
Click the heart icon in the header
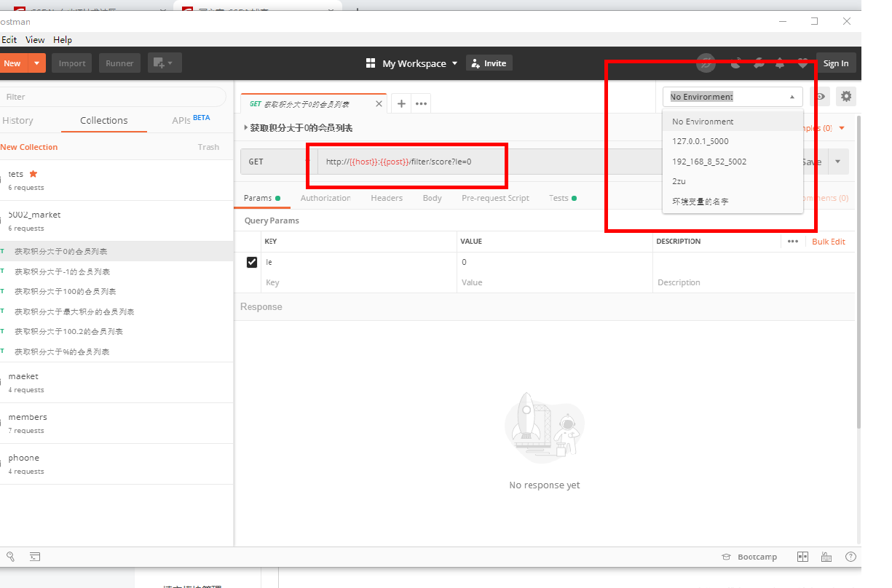click(802, 63)
